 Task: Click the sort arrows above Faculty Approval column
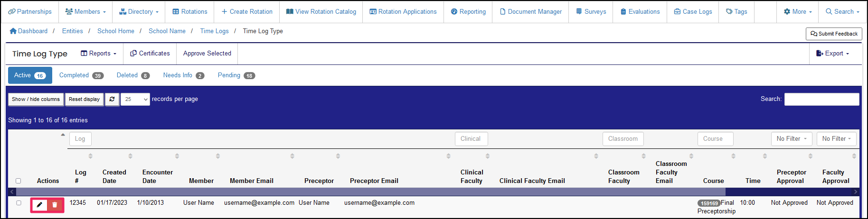[x=854, y=156]
